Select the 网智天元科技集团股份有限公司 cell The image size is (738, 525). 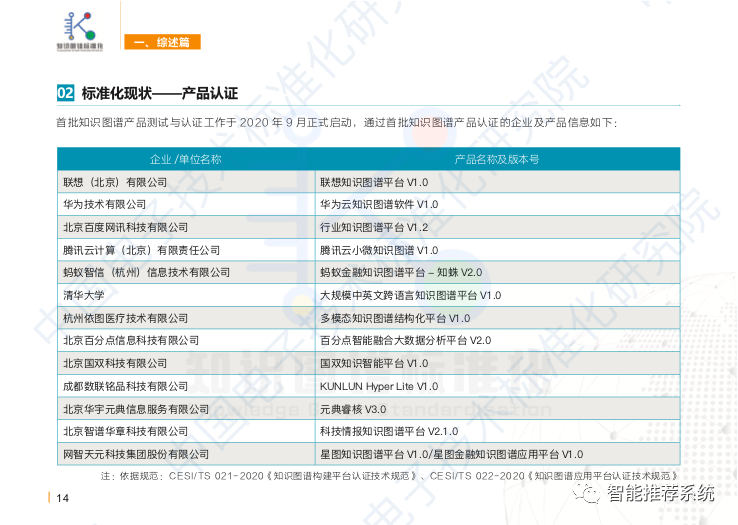tap(186, 454)
